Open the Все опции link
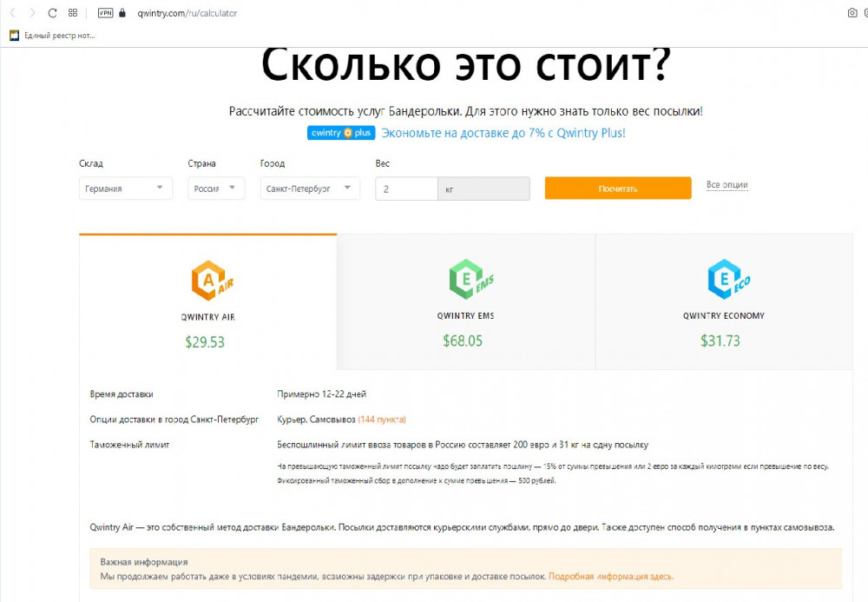This screenshot has height=602, width=868. 727,185
